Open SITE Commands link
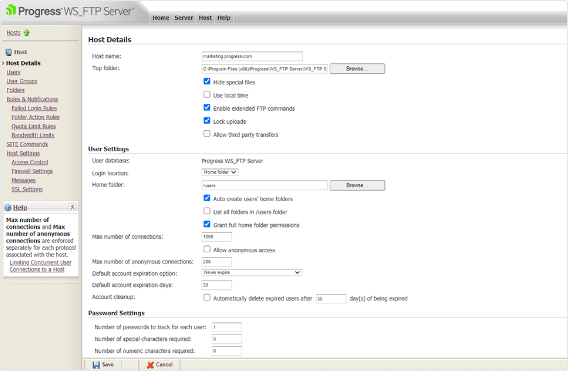 coord(27,144)
